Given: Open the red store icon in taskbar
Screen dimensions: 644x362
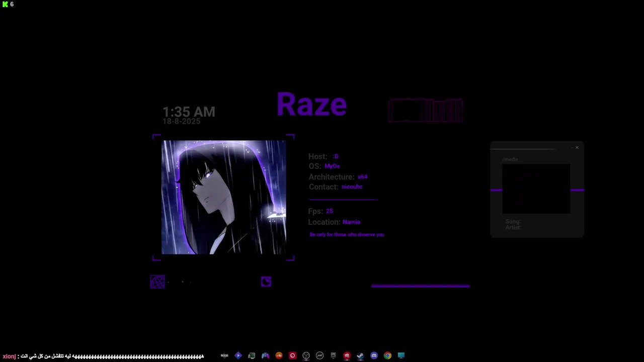Looking at the screenshot, I should 347,355.
